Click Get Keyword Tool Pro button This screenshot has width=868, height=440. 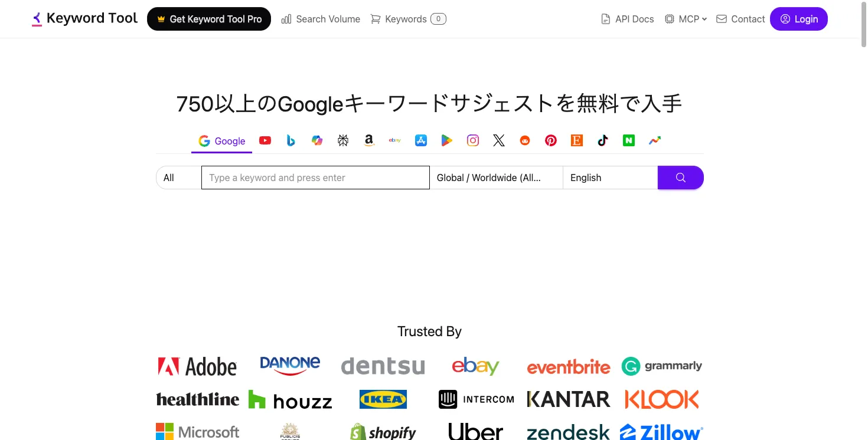pyautogui.click(x=209, y=19)
